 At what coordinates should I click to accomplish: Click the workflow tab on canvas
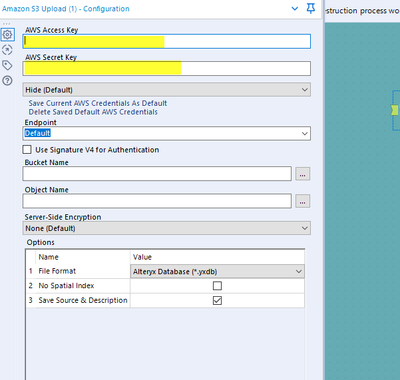(363, 11)
